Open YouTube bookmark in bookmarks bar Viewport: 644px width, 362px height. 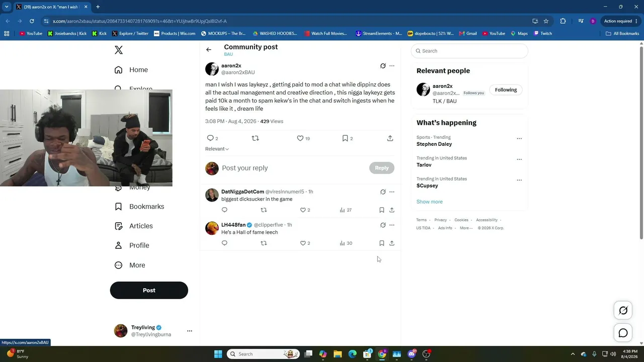pos(31,34)
